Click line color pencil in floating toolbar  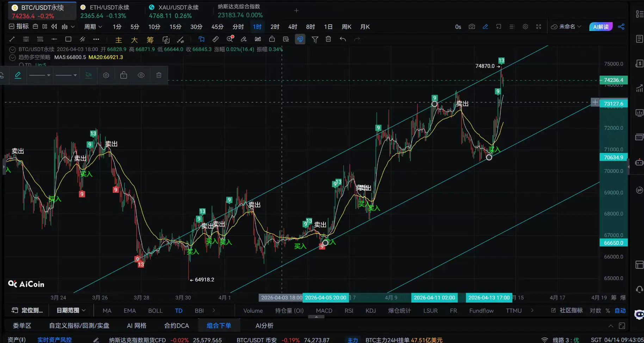18,75
